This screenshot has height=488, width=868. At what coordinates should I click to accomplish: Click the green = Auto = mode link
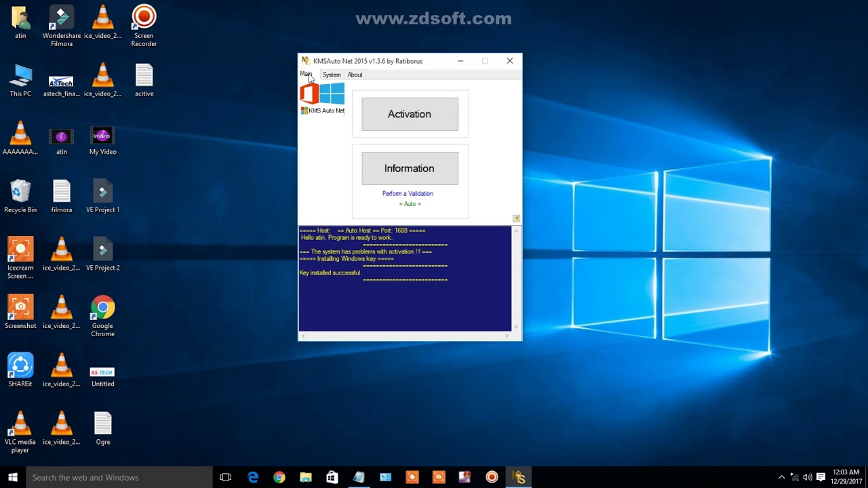[x=410, y=204]
